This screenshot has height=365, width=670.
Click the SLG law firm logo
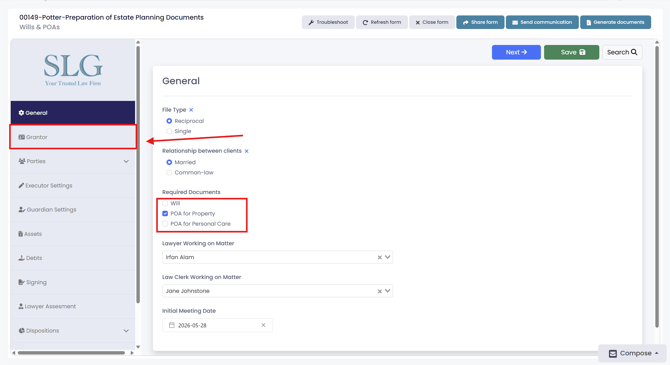73,70
